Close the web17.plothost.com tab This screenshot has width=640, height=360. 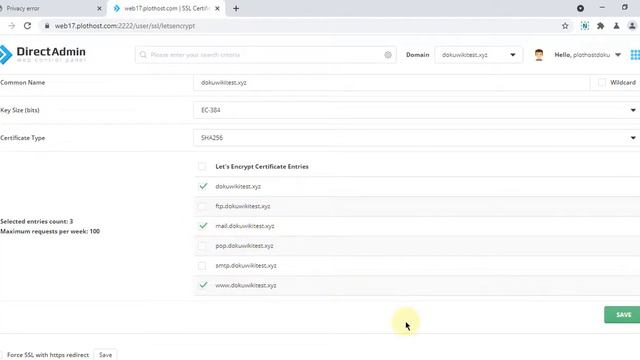click(x=217, y=8)
